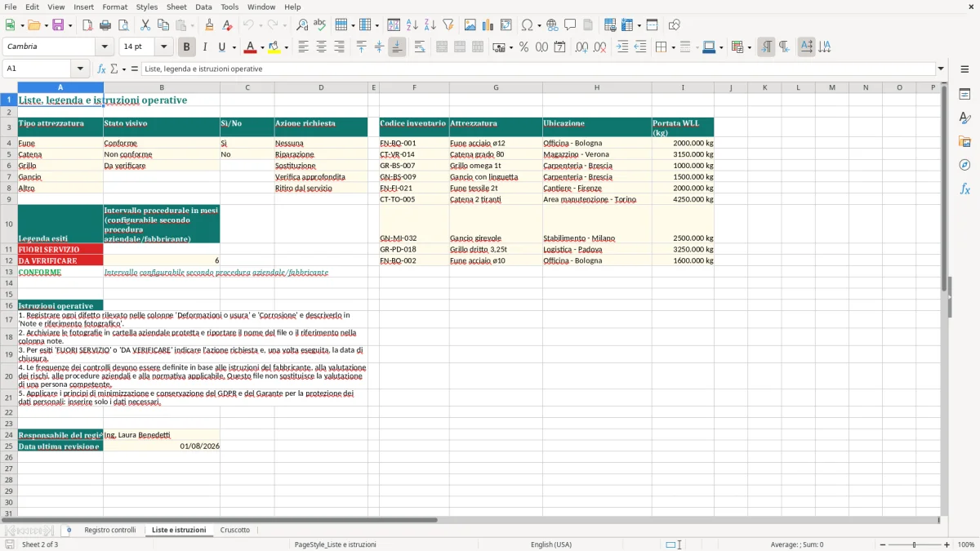
Task: Open the Data menu
Action: (x=203, y=7)
